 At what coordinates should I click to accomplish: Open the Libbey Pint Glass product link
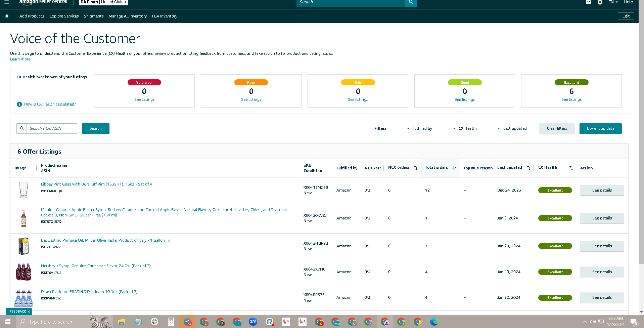(96, 184)
